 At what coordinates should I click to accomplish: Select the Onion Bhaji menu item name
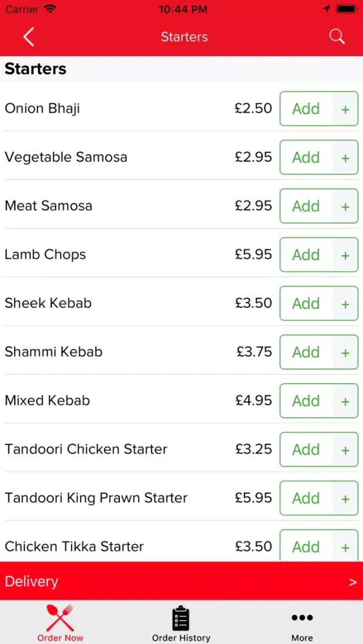[x=43, y=109]
